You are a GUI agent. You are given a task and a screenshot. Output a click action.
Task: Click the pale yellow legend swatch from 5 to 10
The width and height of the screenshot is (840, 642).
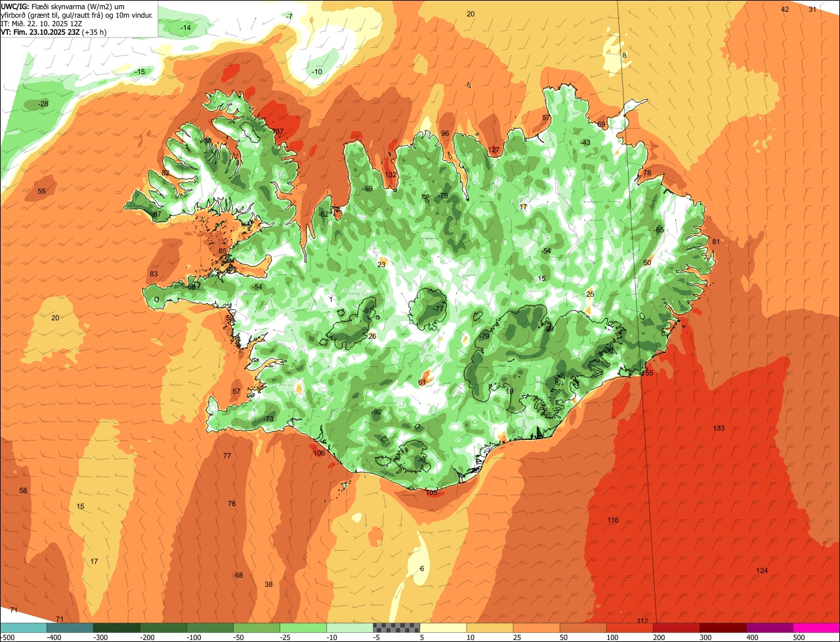pyautogui.click(x=443, y=628)
